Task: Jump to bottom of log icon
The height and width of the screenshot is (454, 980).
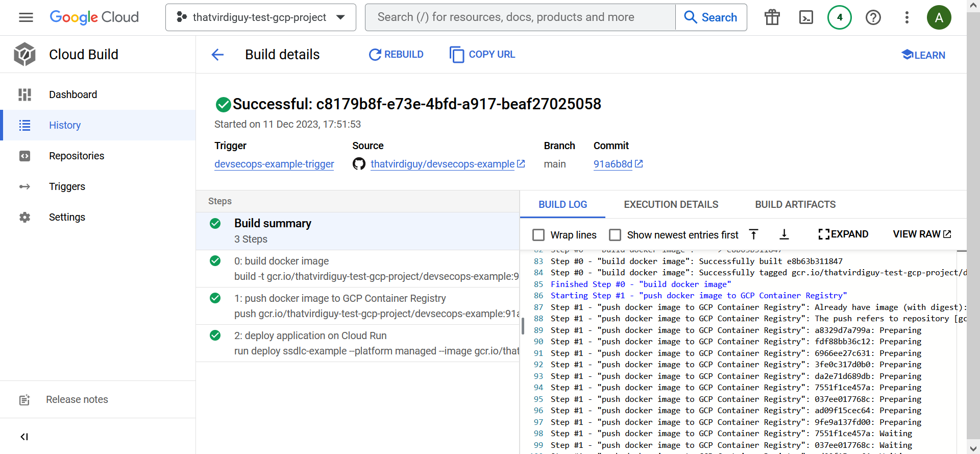Action: [x=784, y=234]
